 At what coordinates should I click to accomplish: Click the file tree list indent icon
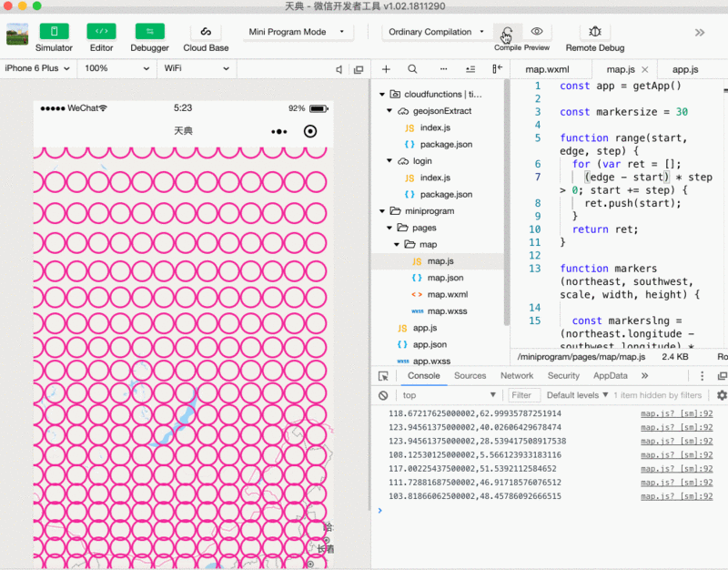(470, 69)
